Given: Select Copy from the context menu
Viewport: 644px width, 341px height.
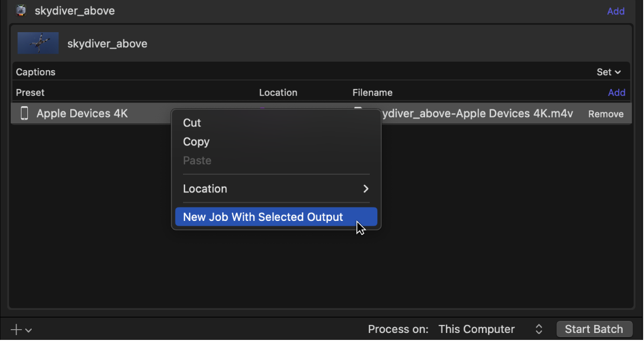Looking at the screenshot, I should click(x=196, y=142).
